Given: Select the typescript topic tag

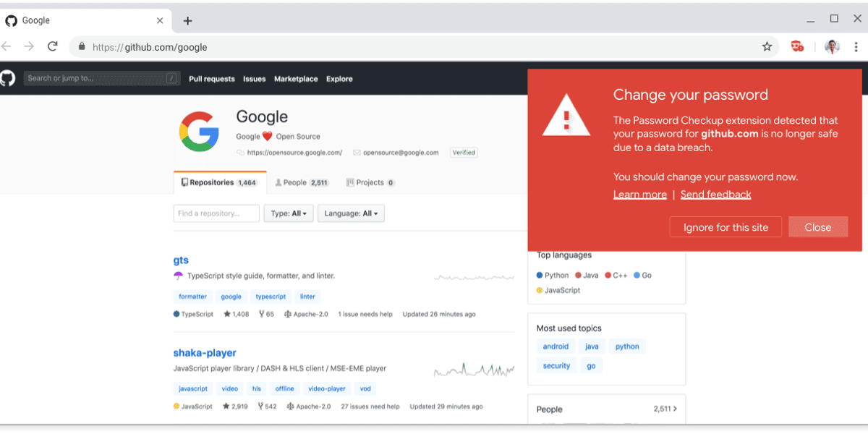Looking at the screenshot, I should tap(271, 297).
